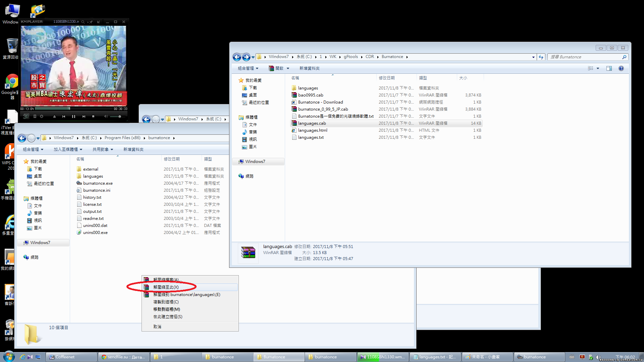Choose '取消' in the context menu
Screen dimensions: 644x362
coord(157,326)
